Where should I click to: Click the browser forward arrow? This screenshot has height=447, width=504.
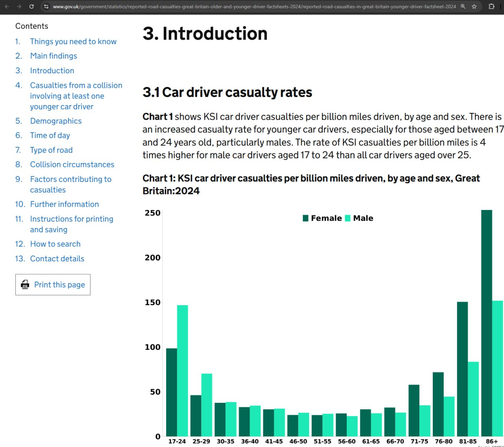coord(19,6)
